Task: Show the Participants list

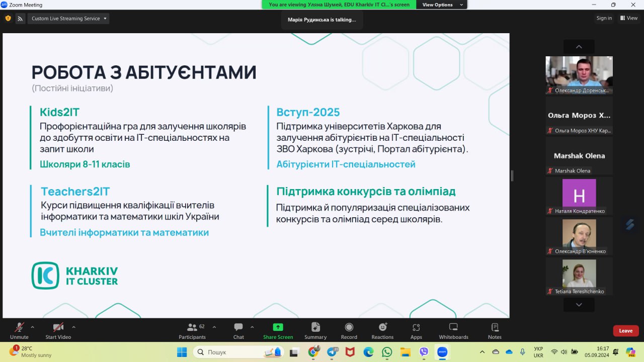Action: pyautogui.click(x=192, y=327)
